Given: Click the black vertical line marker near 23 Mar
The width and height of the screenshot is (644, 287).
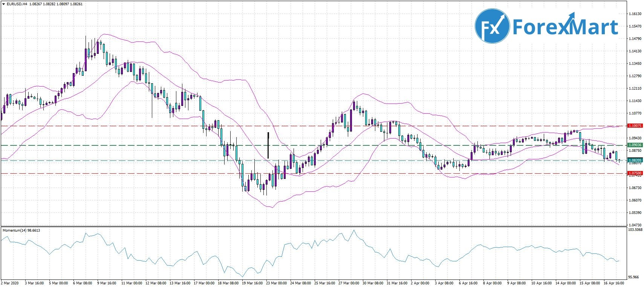Looking at the screenshot, I should tap(268, 145).
